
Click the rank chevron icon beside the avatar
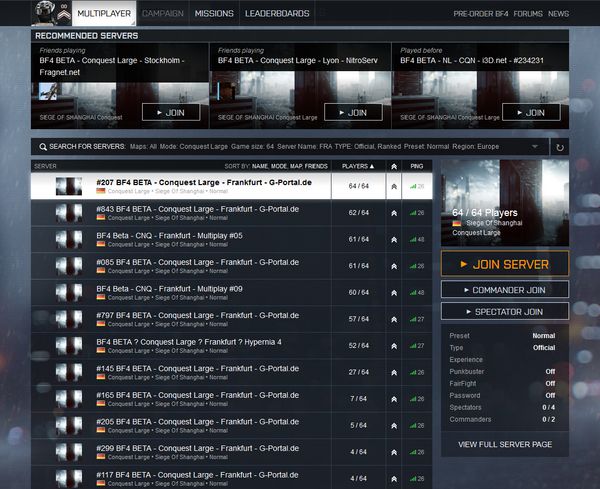tap(64, 14)
